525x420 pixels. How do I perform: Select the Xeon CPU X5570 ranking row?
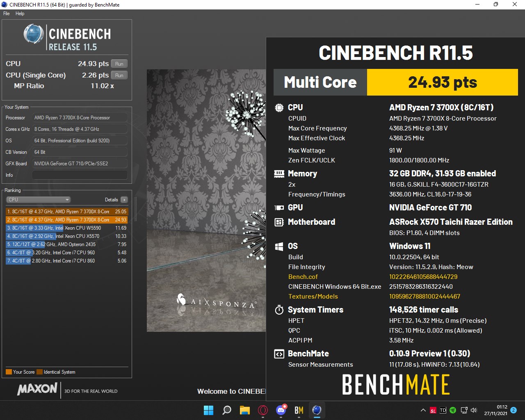tap(67, 236)
